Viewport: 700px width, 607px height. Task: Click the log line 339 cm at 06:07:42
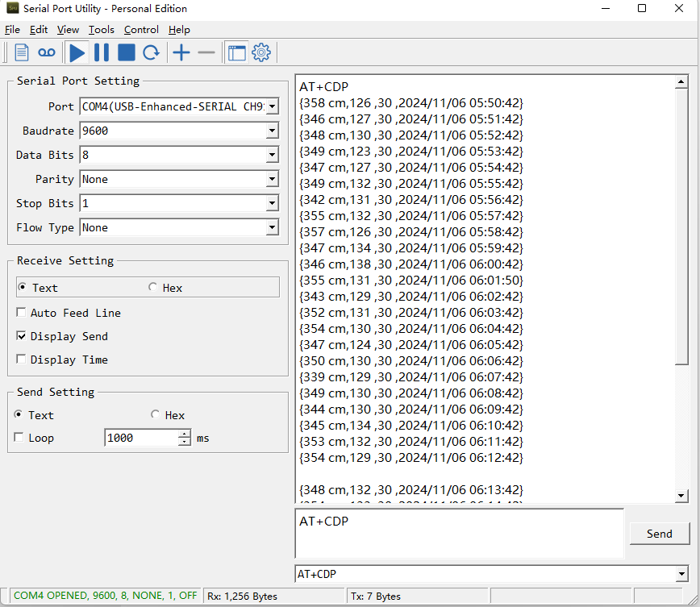point(410,377)
